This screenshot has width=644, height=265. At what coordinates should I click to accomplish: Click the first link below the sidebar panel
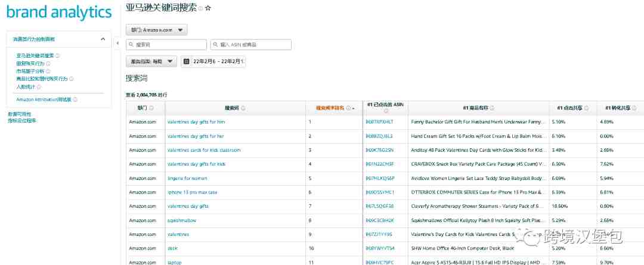(19, 114)
